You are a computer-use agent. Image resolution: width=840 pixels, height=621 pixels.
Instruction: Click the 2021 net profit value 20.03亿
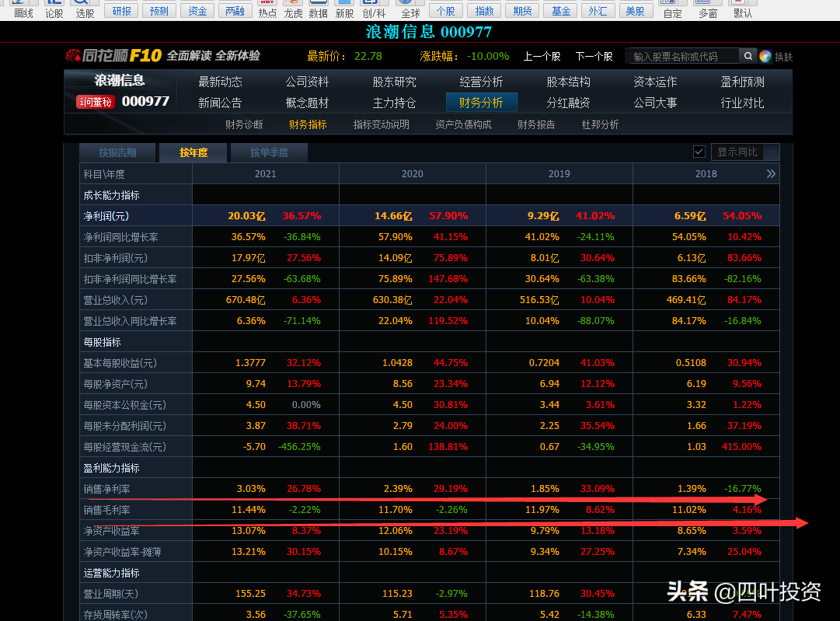point(246,216)
